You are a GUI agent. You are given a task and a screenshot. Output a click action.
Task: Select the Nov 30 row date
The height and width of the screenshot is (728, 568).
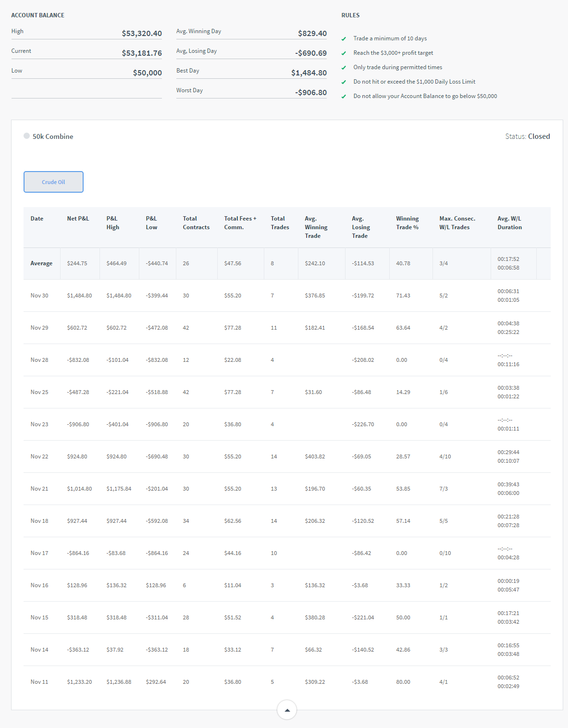click(x=39, y=296)
